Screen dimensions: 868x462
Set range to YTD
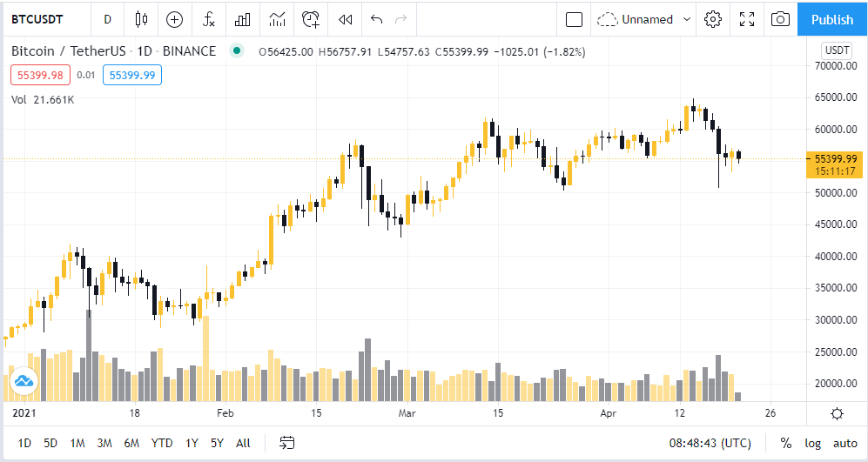pos(162,443)
